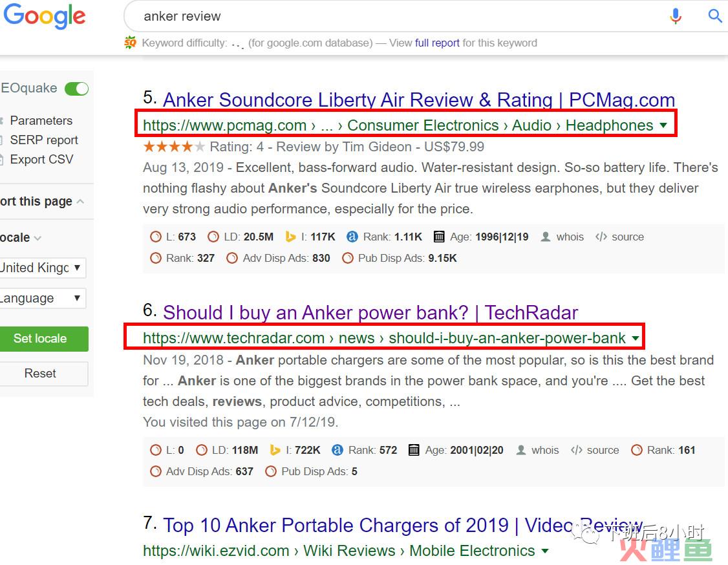
Task: Choose Export CSV
Action: tap(42, 160)
